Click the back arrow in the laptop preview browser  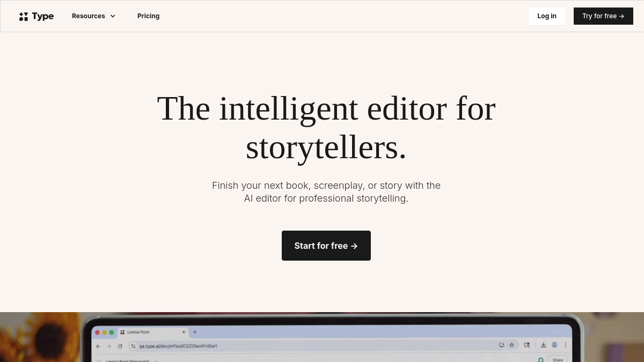click(x=98, y=346)
